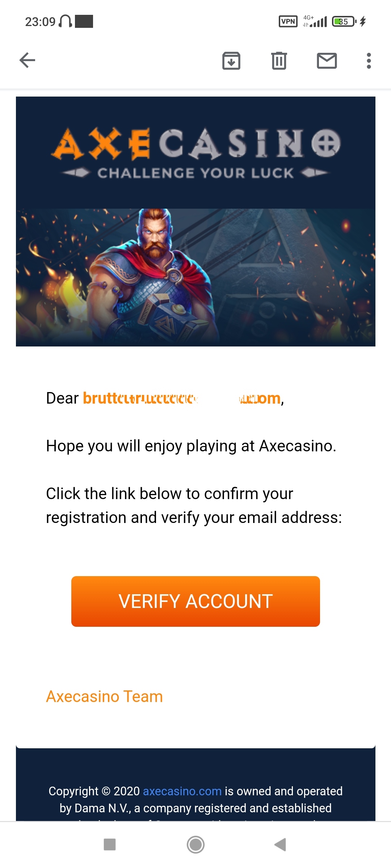The width and height of the screenshot is (391, 868).
Task: Tap the headphones status icon
Action: 66,21
